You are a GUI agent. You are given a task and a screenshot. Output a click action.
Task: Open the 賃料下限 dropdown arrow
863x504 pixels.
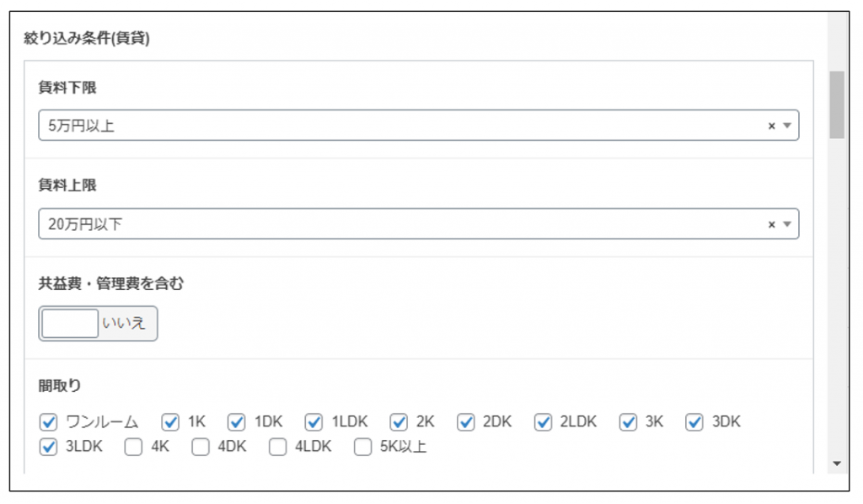pyautogui.click(x=787, y=126)
